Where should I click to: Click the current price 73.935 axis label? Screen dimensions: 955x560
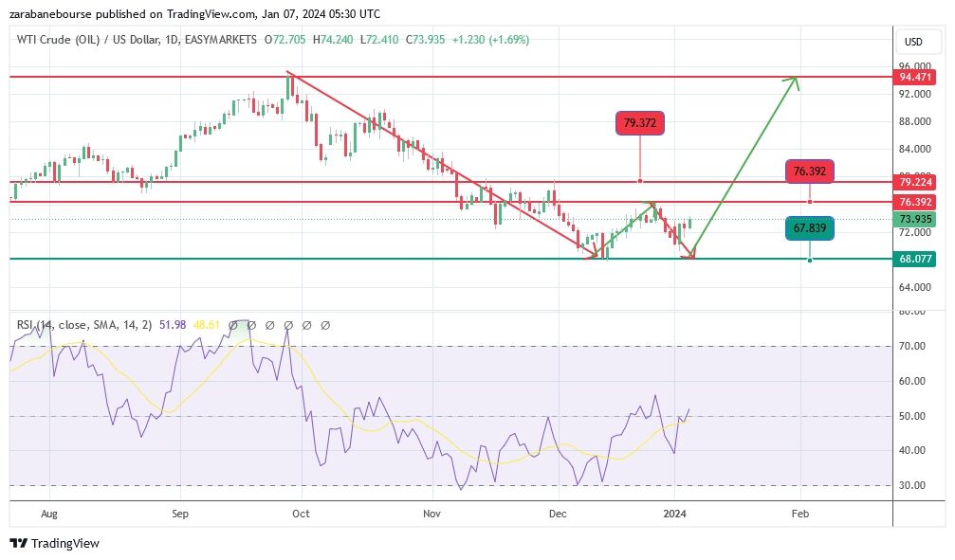(x=917, y=220)
